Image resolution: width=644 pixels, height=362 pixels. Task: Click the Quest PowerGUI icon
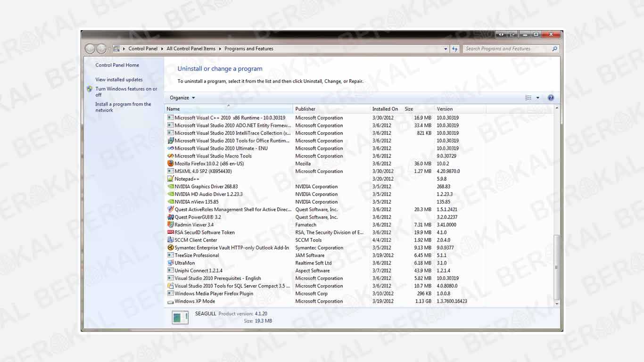click(171, 217)
